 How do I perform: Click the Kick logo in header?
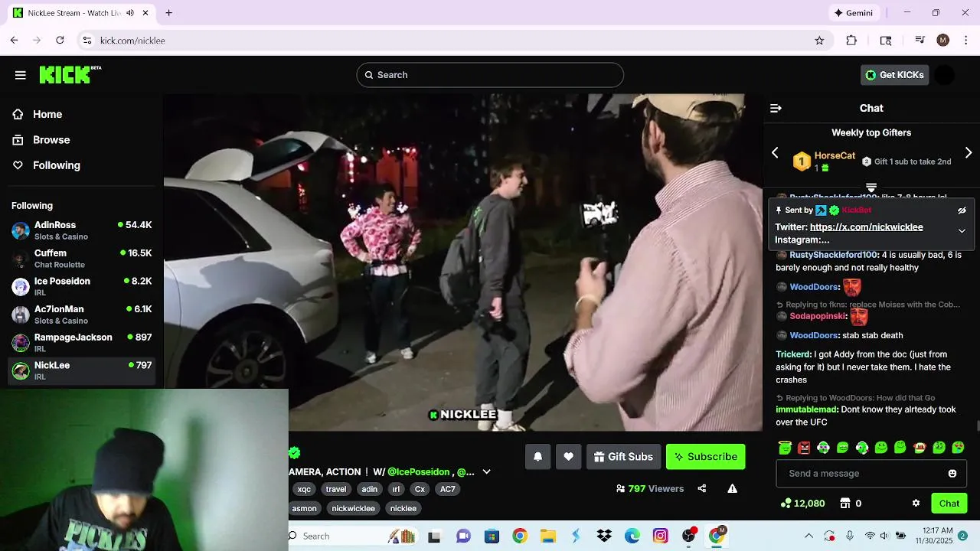(x=70, y=74)
